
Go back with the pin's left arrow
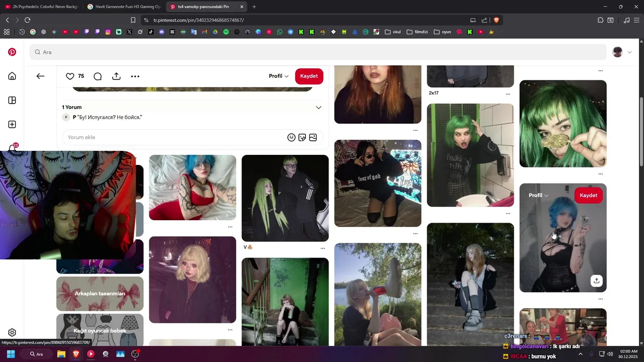[x=40, y=76]
